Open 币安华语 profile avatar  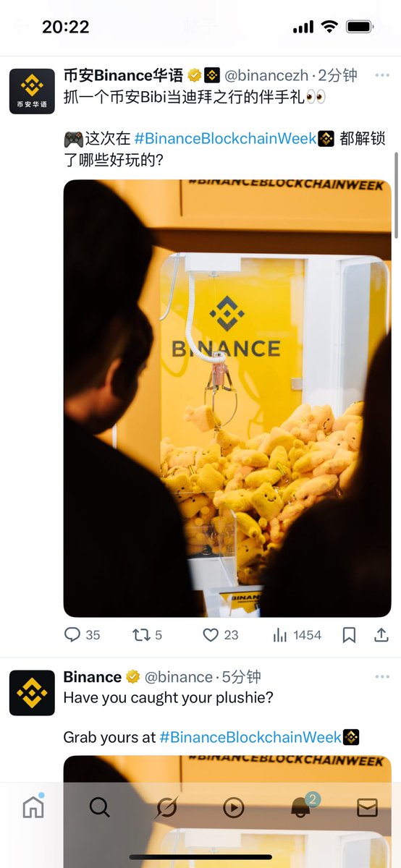tap(32, 91)
